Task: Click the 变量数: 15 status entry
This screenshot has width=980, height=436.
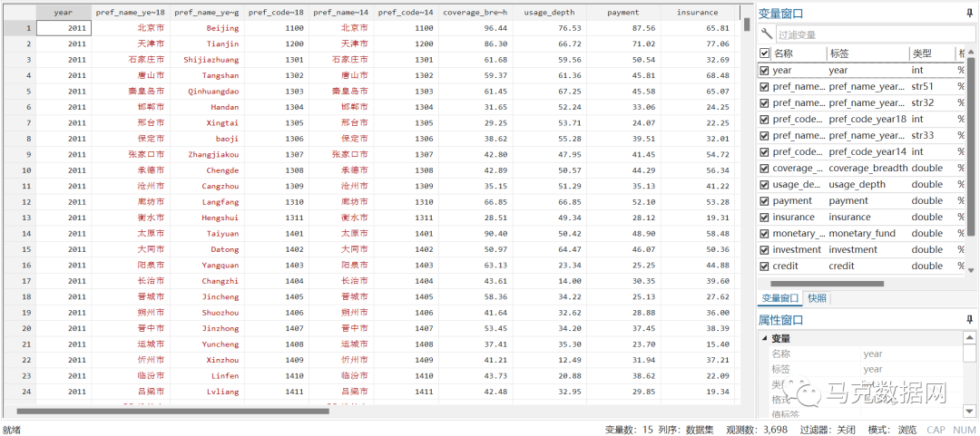Action: click(x=628, y=430)
